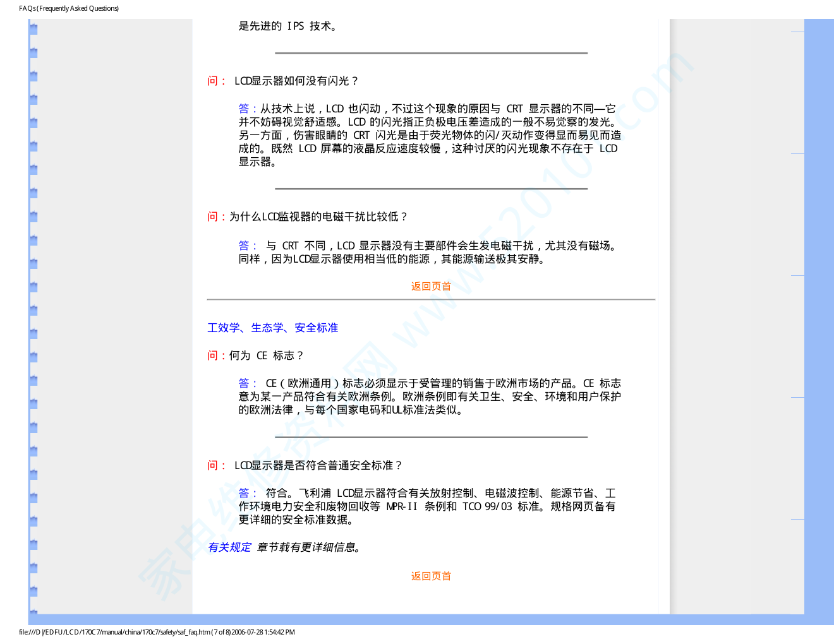Click the answer line starting 与 CRT 不同
834x644 pixels.
click(429, 246)
